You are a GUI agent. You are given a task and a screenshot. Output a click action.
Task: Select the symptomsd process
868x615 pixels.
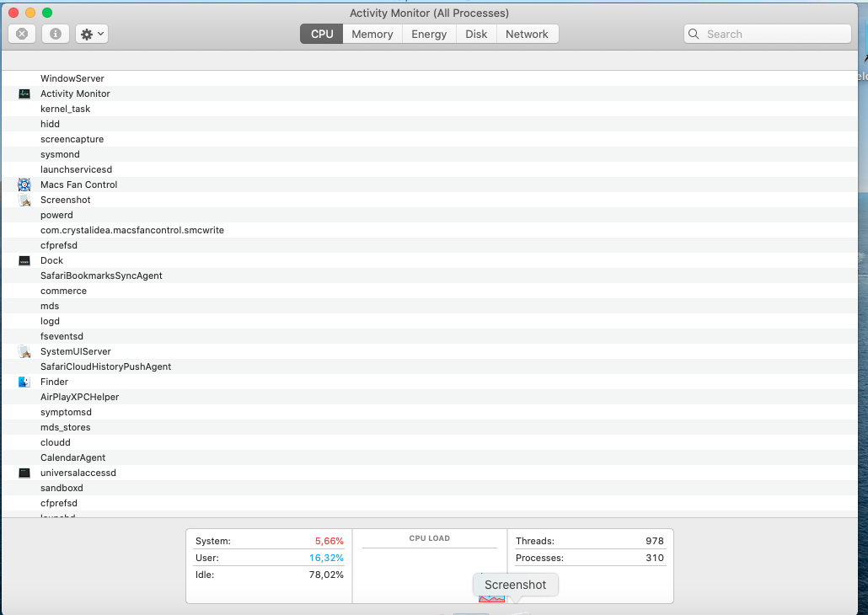coord(66,413)
